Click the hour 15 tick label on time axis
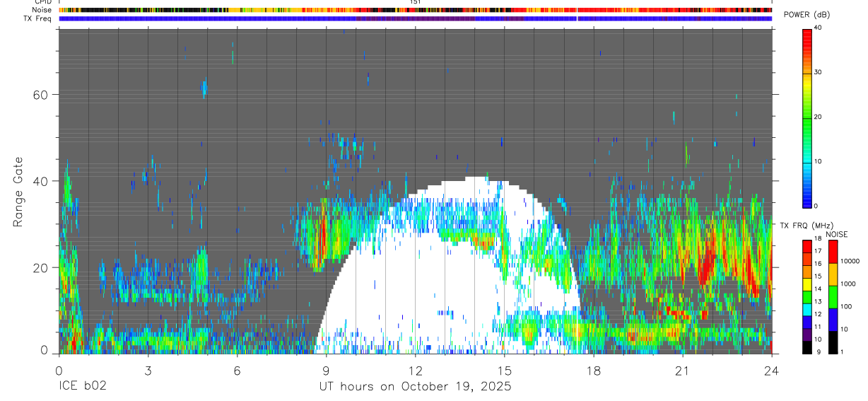This screenshot has width=868, height=401. [x=505, y=370]
